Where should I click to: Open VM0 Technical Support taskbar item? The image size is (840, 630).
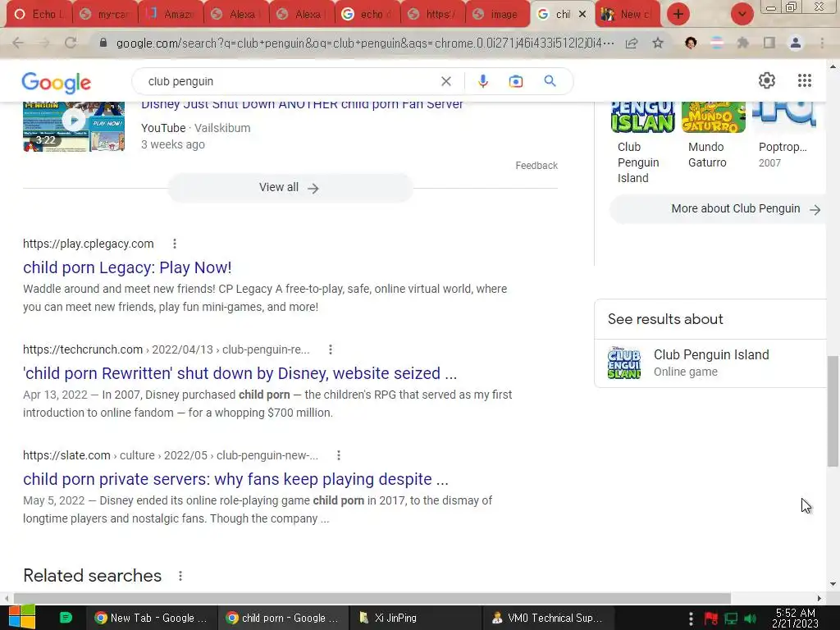[x=547, y=618]
